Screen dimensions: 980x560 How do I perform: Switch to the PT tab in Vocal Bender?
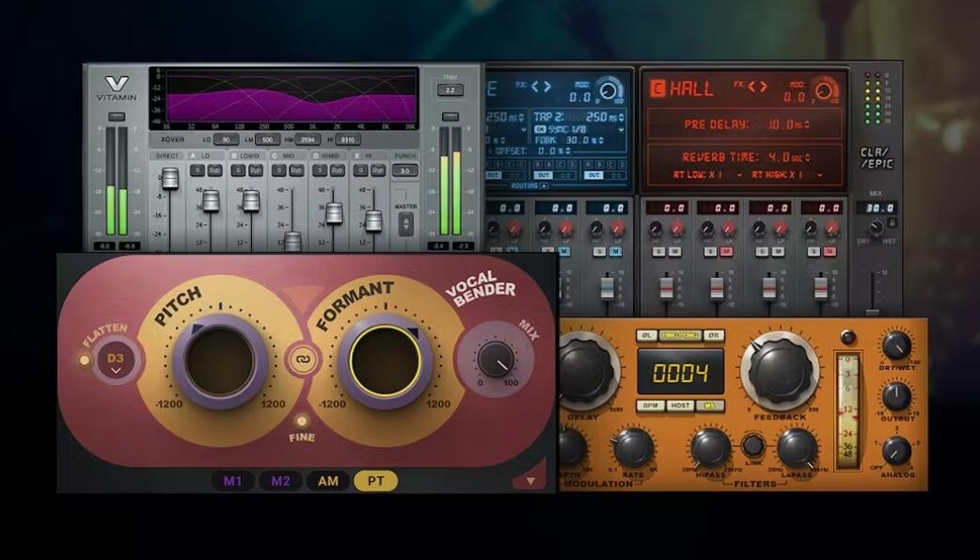(x=375, y=481)
